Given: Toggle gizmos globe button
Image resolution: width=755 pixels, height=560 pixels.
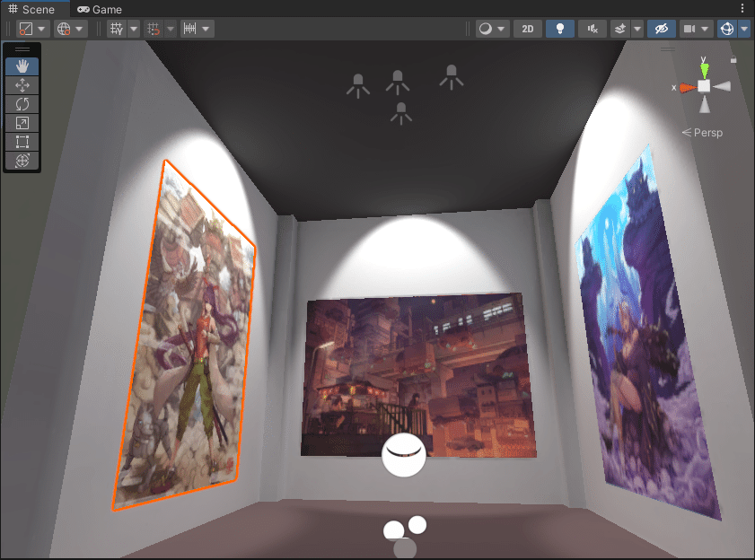Looking at the screenshot, I should 727,29.
